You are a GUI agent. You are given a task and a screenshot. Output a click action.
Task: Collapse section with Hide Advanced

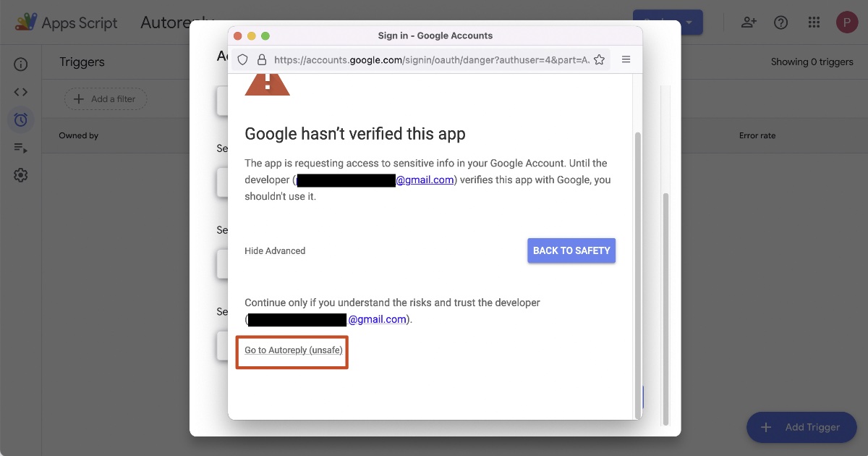pos(275,251)
